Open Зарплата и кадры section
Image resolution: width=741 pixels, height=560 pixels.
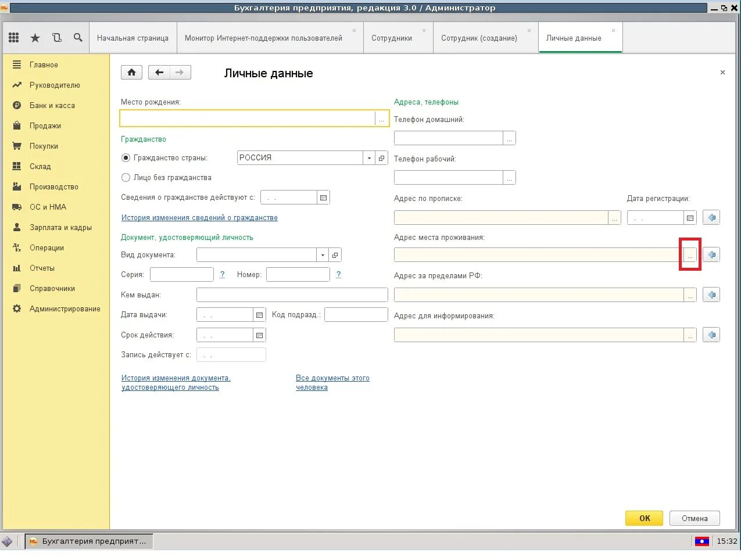pyautogui.click(x=56, y=227)
